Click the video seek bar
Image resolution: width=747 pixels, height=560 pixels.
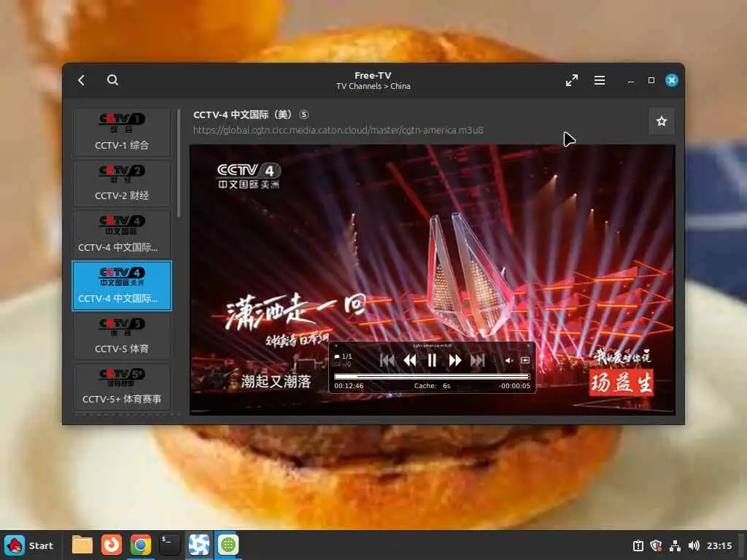pos(432,377)
